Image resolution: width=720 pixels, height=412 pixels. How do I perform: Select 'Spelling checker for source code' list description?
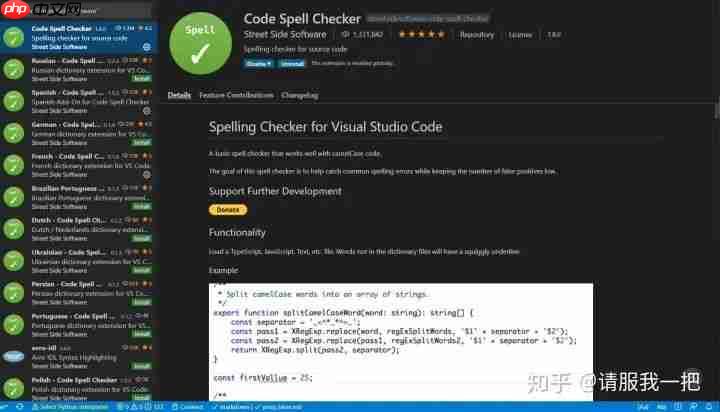tap(79, 38)
